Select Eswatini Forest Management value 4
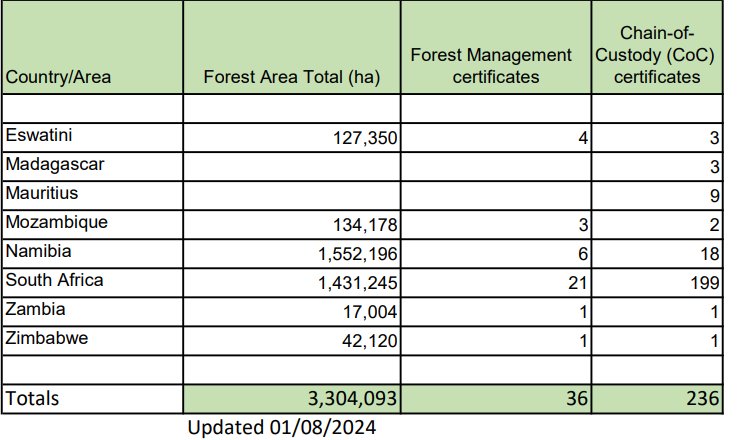 point(583,138)
